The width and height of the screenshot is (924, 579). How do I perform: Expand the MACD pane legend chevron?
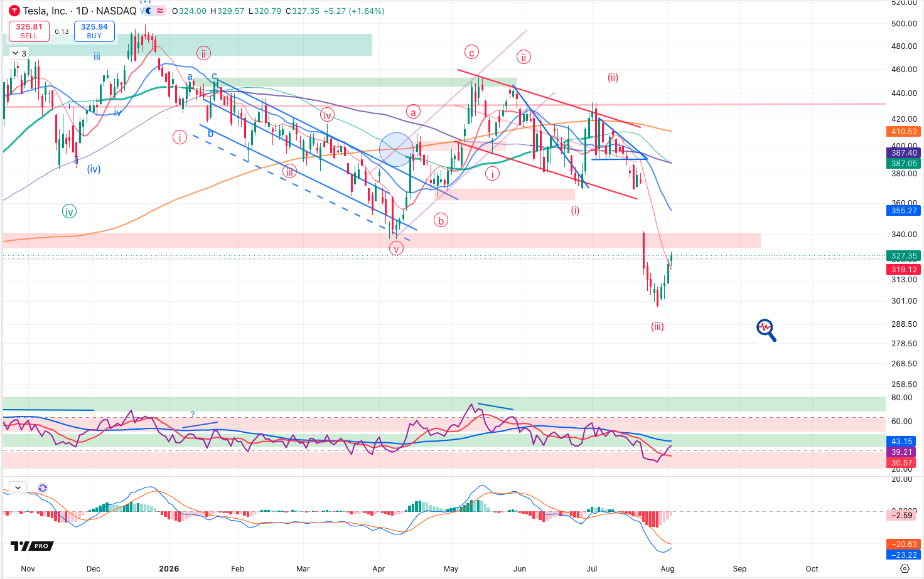coord(17,487)
